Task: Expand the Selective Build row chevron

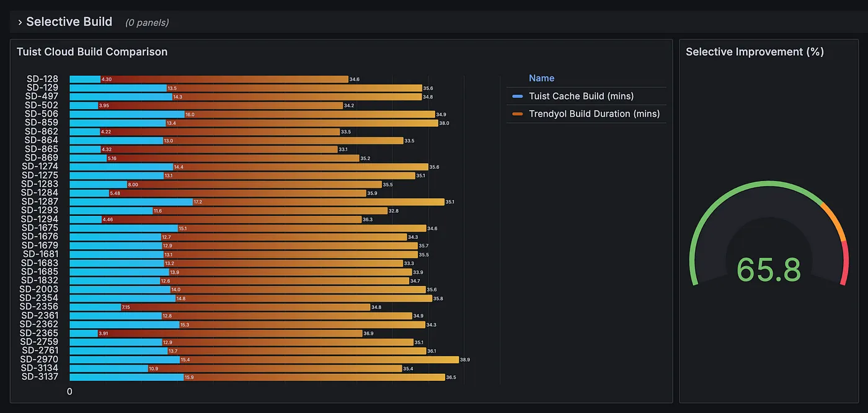Action: click(x=19, y=21)
